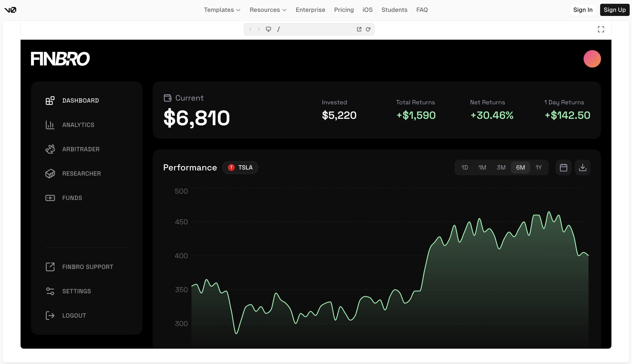Expand the Resources dropdown menu

coord(268,10)
